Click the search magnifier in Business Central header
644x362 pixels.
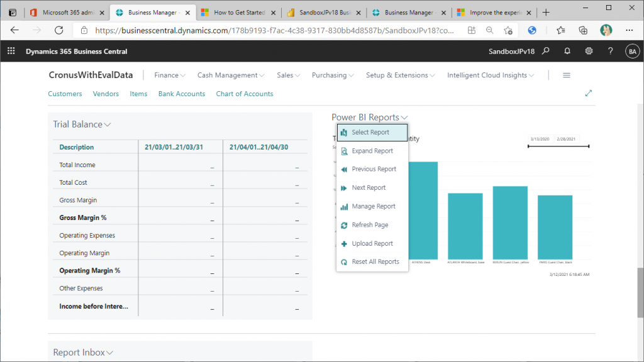point(545,51)
